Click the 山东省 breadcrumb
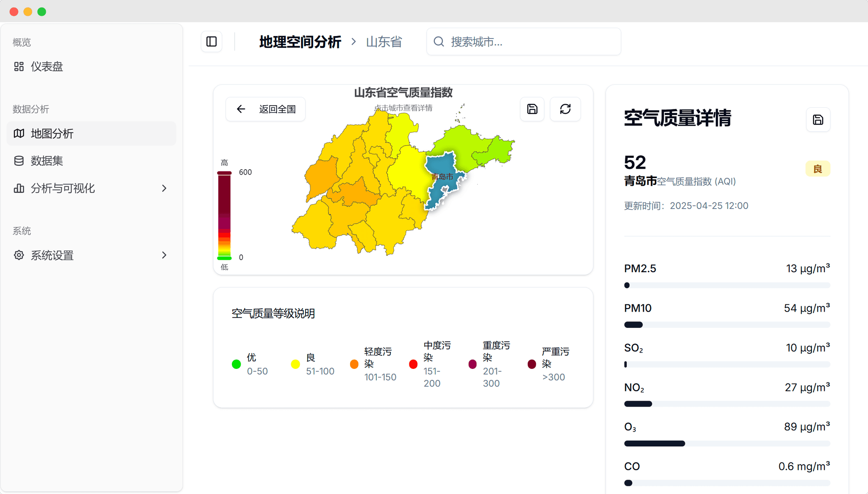868x494 pixels. [384, 42]
